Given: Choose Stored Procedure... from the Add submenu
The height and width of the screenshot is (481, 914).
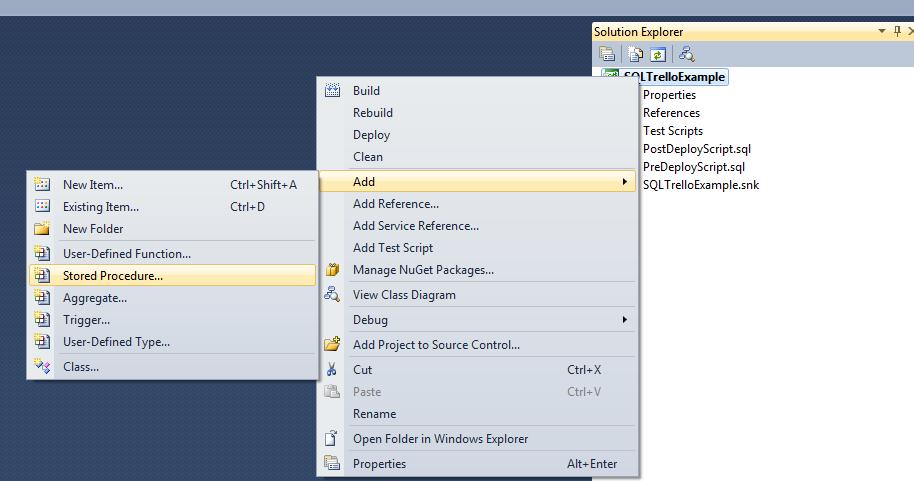Looking at the screenshot, I should point(112,276).
